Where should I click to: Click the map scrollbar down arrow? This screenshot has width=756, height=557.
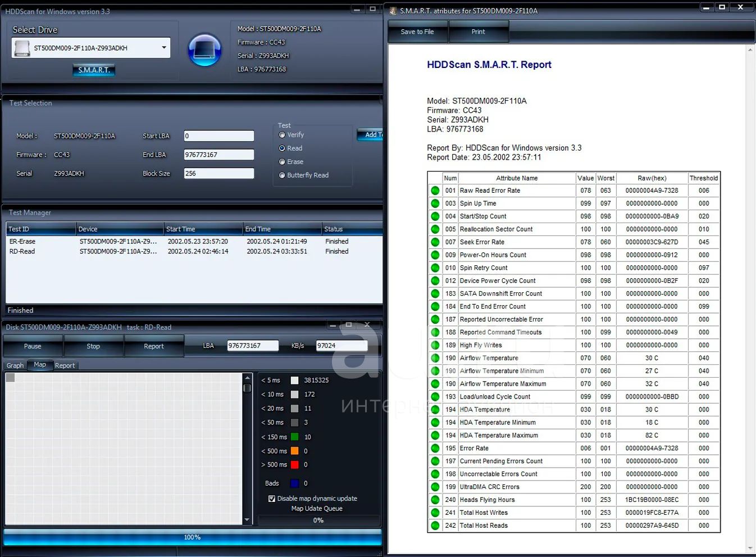pyautogui.click(x=247, y=520)
